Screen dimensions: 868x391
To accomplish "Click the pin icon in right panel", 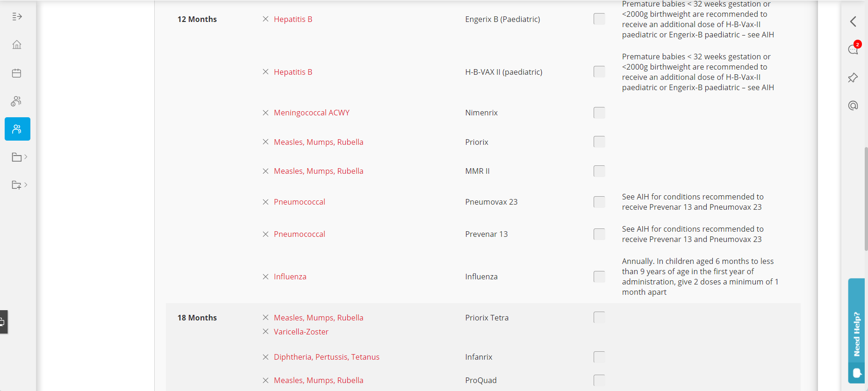I will 853,78.
